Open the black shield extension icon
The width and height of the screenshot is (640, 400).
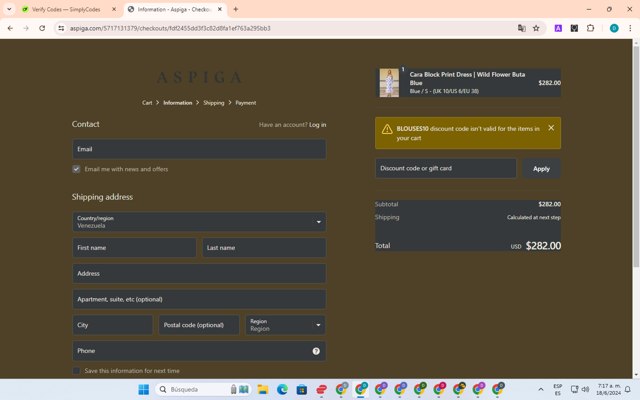pyautogui.click(x=574, y=28)
